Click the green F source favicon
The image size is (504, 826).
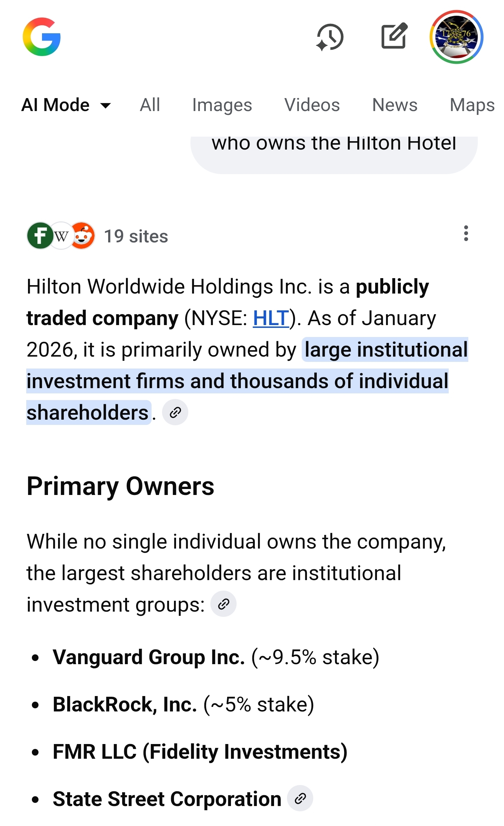point(40,236)
